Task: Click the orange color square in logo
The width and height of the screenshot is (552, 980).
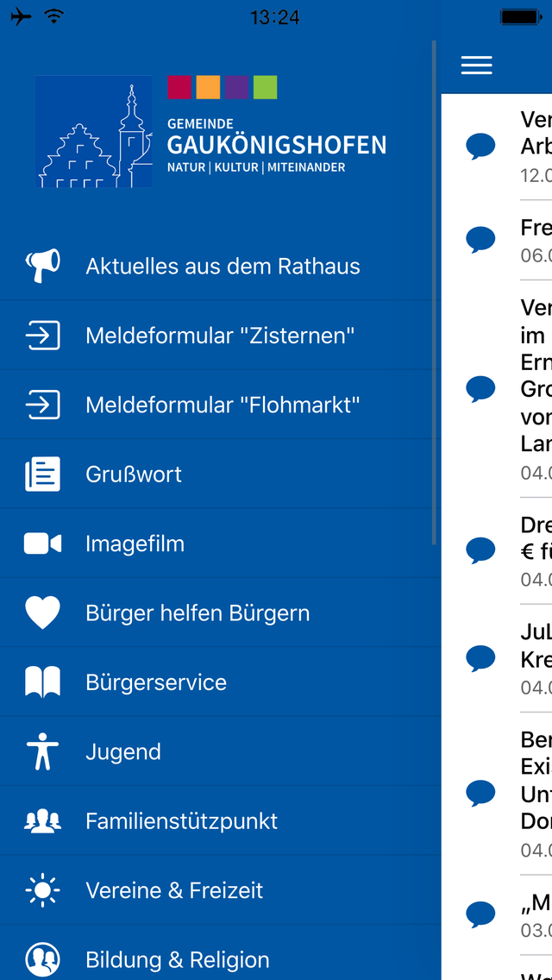Action: point(208,87)
